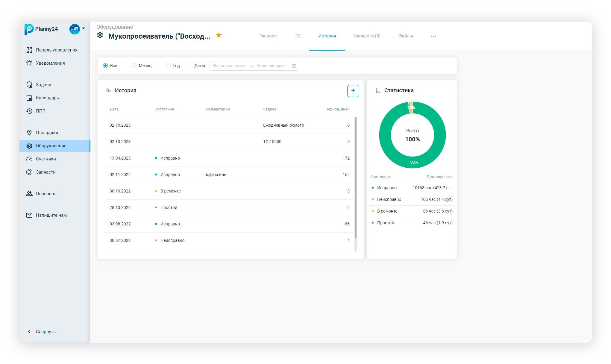Switch to the 'Запчасти (5)' tab
The height and width of the screenshot is (364, 611).
367,36
